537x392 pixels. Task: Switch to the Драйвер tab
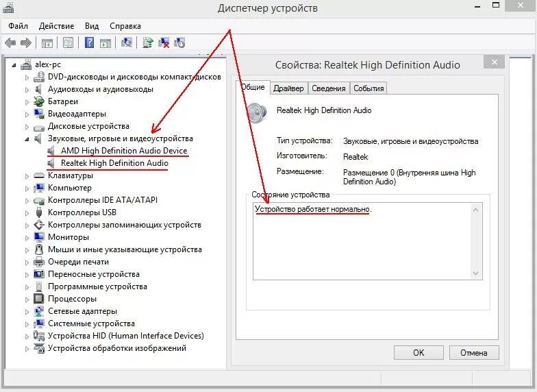pos(288,88)
